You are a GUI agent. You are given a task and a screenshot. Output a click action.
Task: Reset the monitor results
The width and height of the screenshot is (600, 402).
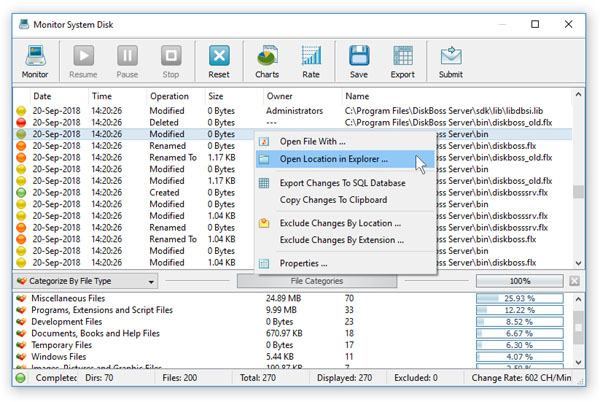[219, 61]
